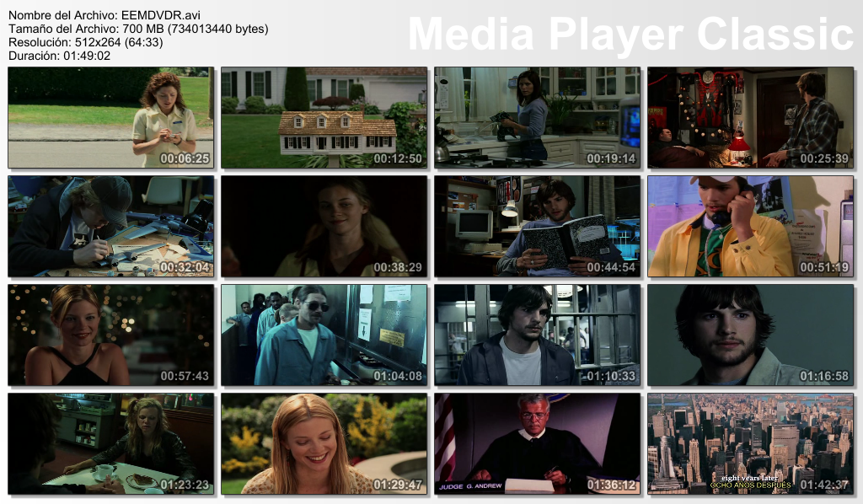Open the kitchen scene thumbnail at 00:19:14
This screenshot has height=504, width=863.
pos(537,118)
